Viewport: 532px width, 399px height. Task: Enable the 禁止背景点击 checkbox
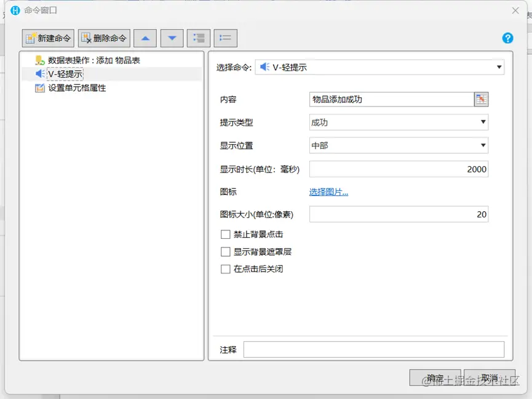point(225,234)
